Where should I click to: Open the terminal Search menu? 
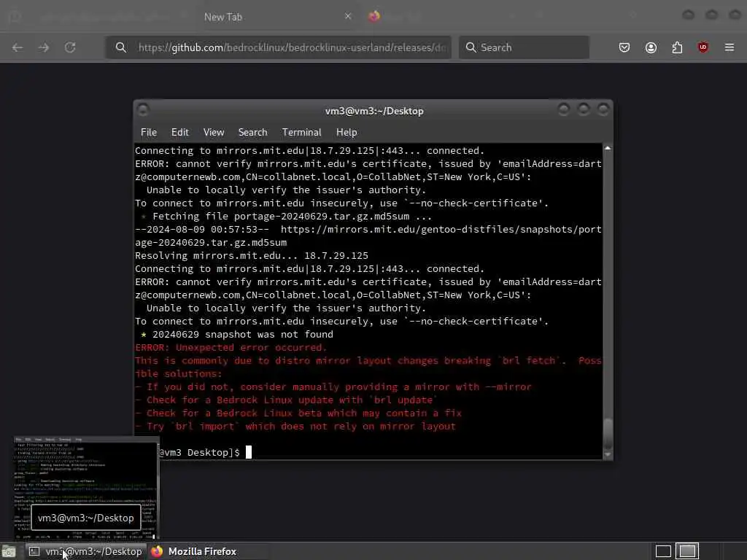(252, 133)
